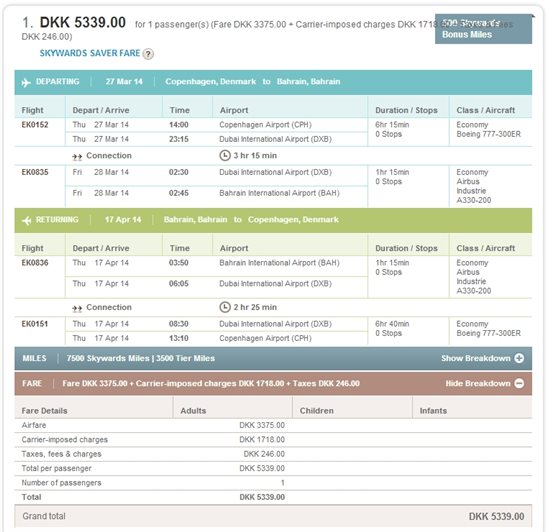
Task: Click the DKK 5339.00 headline price
Action: coord(82,22)
